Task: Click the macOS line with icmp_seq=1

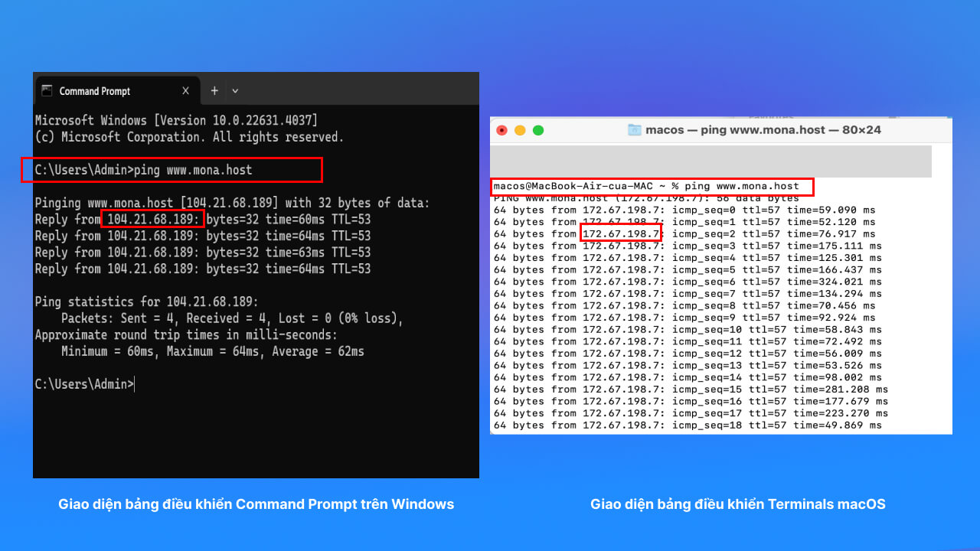Action: (x=684, y=222)
